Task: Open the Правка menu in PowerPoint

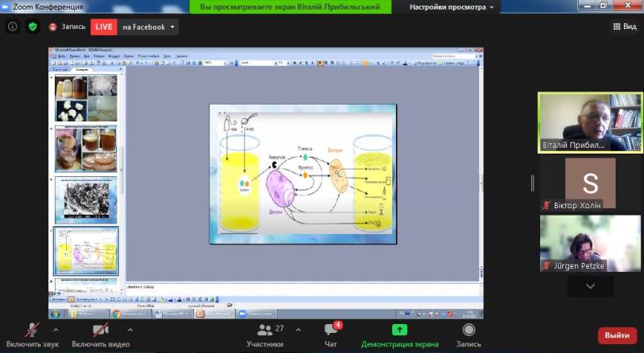Action: click(x=75, y=56)
